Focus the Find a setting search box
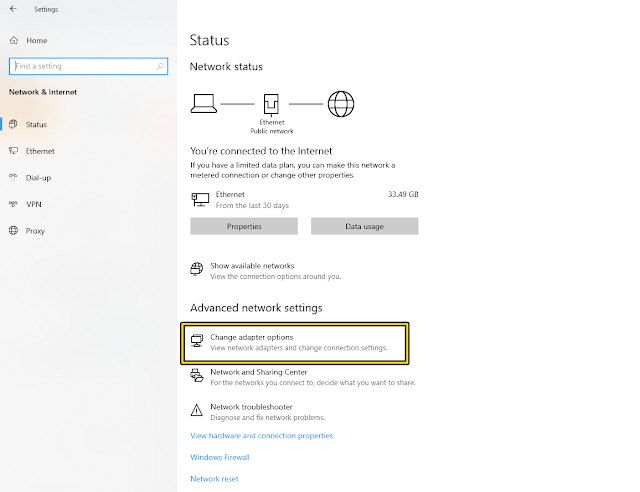The image size is (640, 492). [x=88, y=66]
